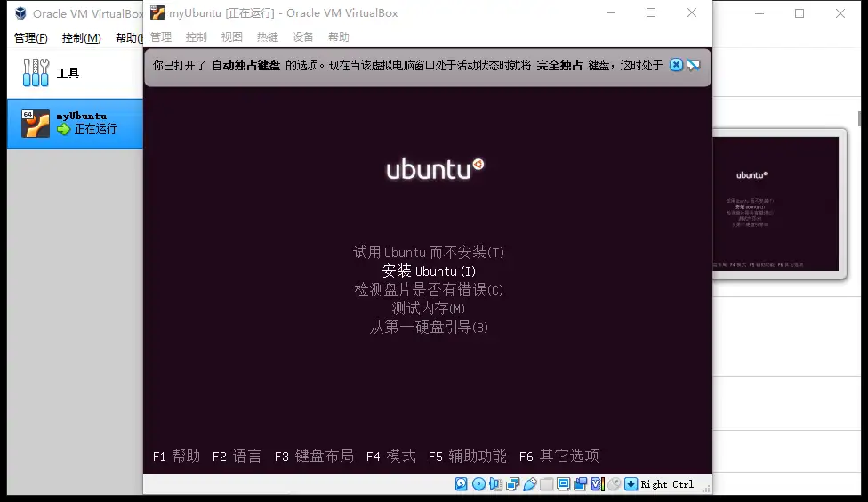Click the network adapter status icon
Viewport: 868px width, 502px height.
click(513, 484)
